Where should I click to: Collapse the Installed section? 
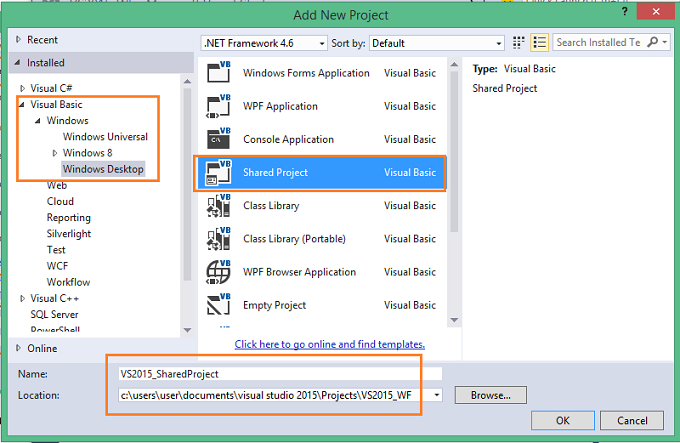tap(18, 62)
